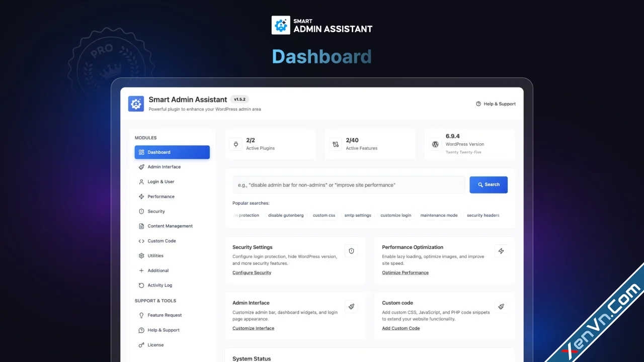Viewport: 644px width, 362px height.
Task: Click the brush icon on Admin Interface card
Action: (351, 307)
